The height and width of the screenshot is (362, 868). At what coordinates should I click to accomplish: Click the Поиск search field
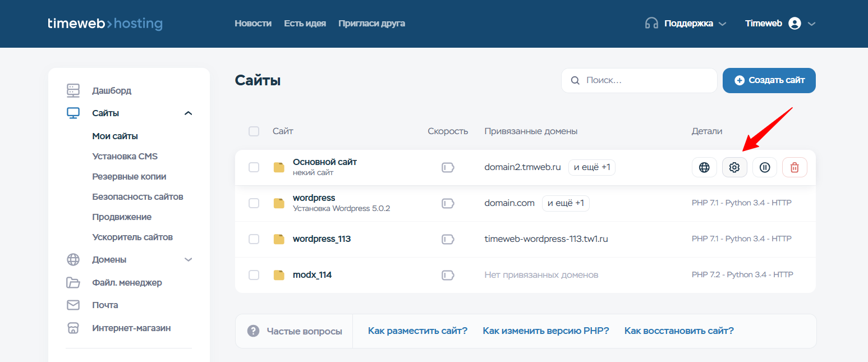[639, 80]
